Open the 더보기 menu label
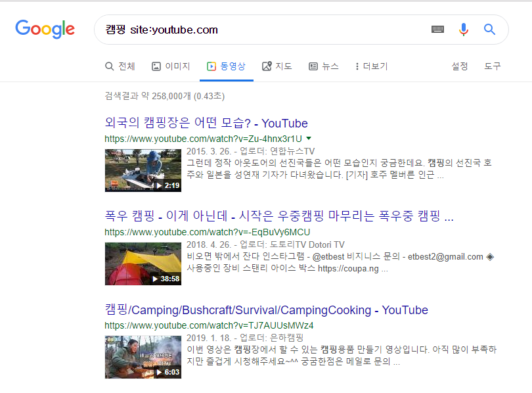The height and width of the screenshot is (393, 532). [375, 66]
